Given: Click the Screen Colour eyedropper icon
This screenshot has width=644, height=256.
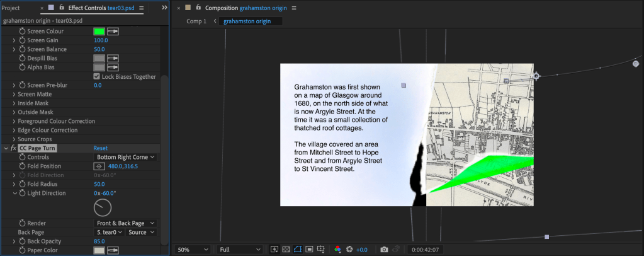Looking at the screenshot, I should click(113, 32).
